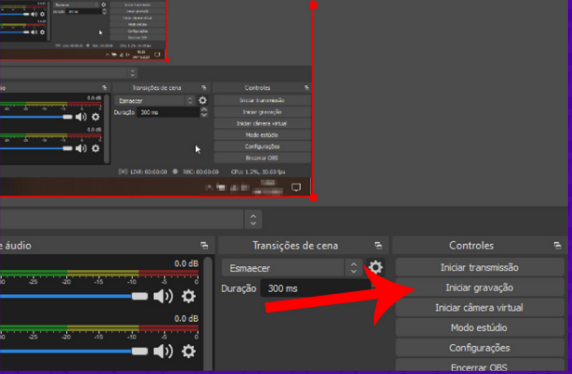Viewport: 572px width, 374px height.
Task: In the preview capture, pop out the Controles dock
Action: tap(306, 88)
